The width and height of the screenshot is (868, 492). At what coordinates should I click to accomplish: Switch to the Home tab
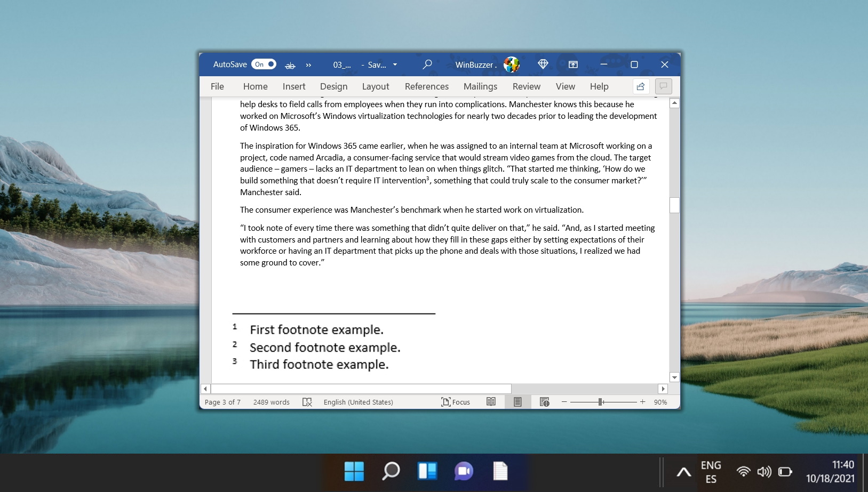(256, 86)
